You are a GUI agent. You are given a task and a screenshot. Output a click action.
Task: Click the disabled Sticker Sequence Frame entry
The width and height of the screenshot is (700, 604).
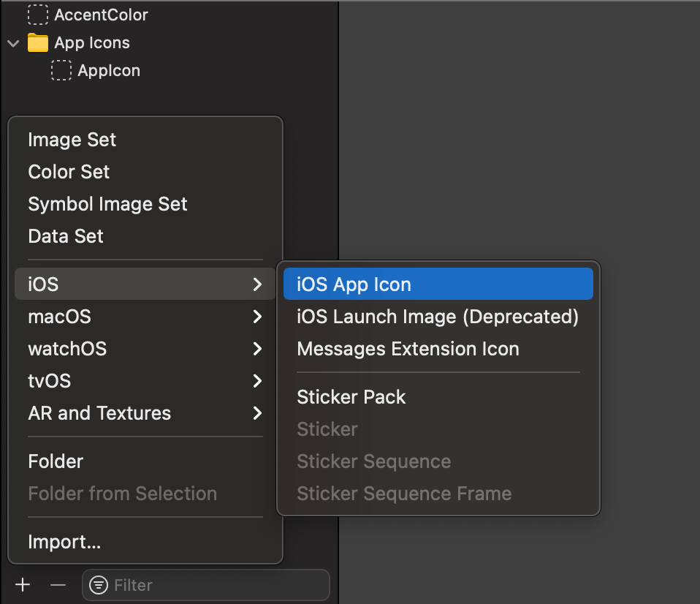[438, 493]
